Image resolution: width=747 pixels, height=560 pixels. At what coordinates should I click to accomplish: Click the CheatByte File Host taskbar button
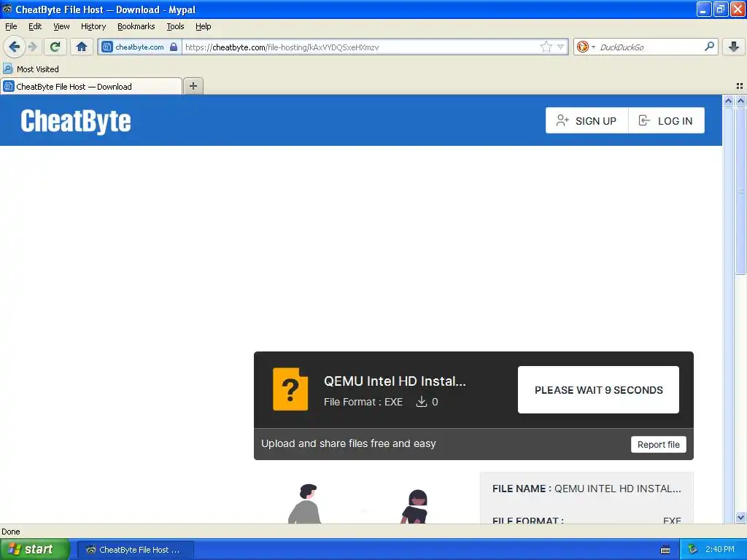coord(135,550)
